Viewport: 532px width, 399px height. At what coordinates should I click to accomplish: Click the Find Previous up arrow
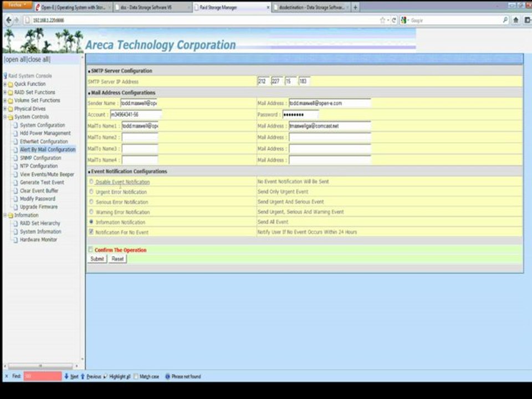coord(83,376)
